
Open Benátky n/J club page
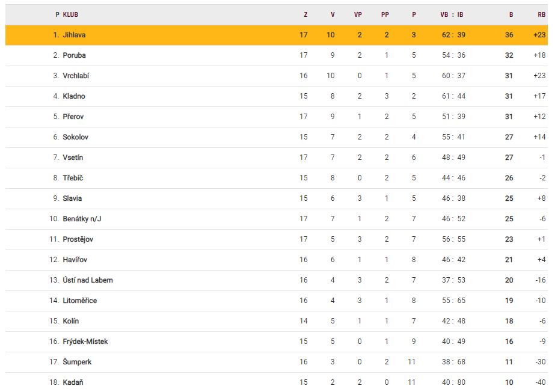tap(82, 219)
